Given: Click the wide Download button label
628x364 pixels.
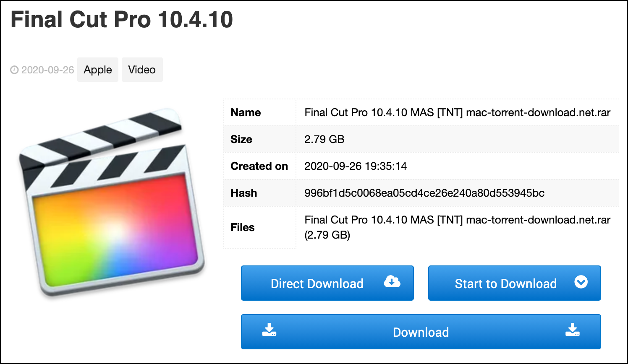Looking at the screenshot, I should click(x=421, y=333).
